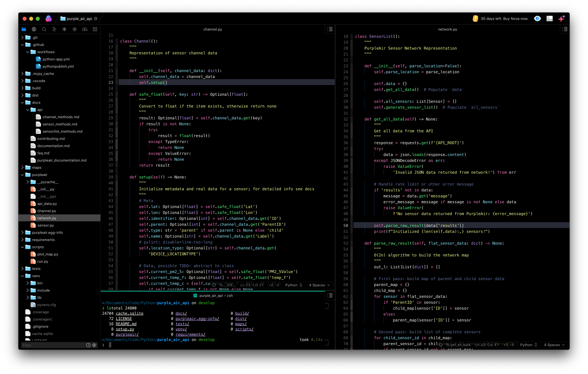
Task: Expand the tests folder
Action: (x=22, y=269)
